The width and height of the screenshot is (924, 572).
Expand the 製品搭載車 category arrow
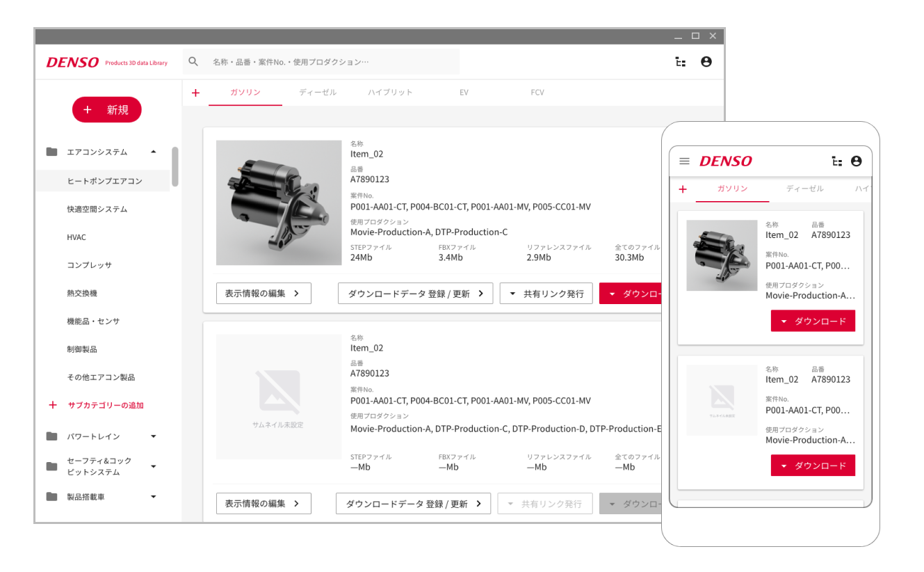click(154, 497)
